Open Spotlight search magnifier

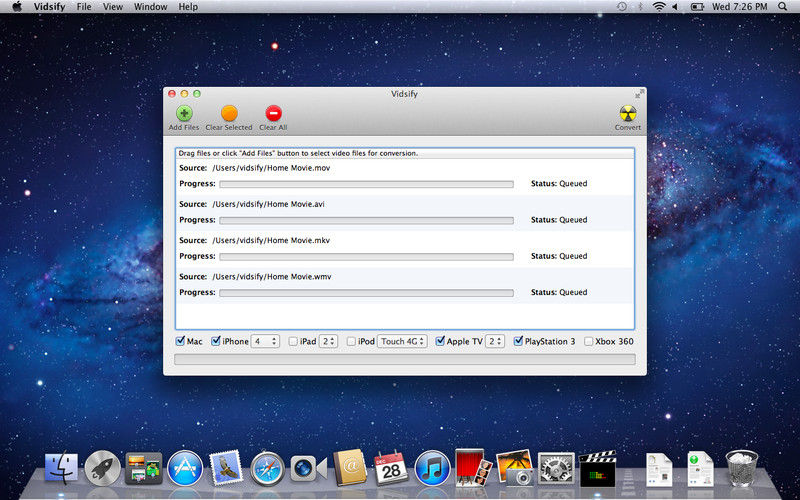click(x=783, y=7)
